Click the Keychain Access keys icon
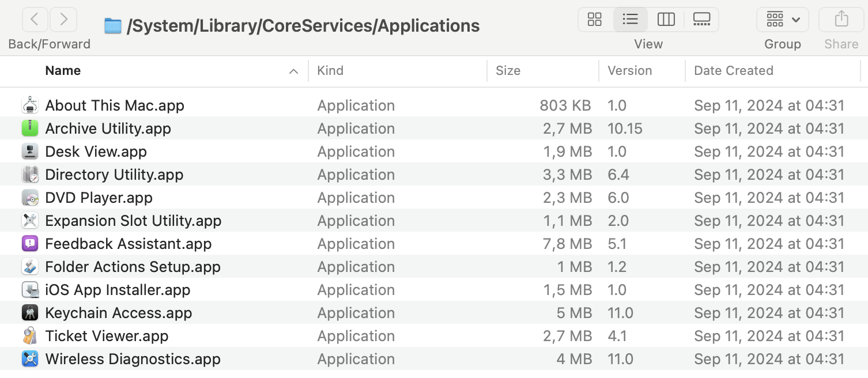 [x=30, y=313]
